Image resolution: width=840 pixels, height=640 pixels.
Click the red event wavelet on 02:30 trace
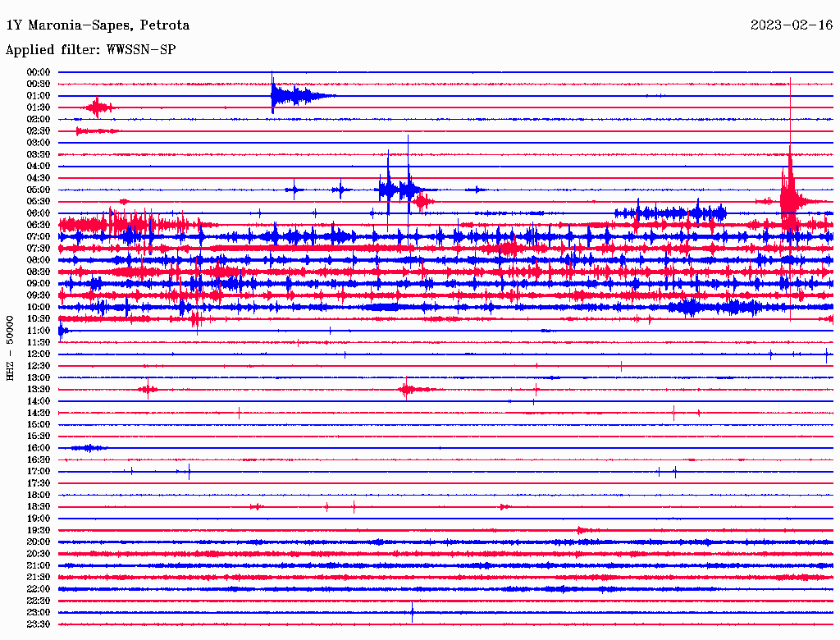click(x=98, y=130)
